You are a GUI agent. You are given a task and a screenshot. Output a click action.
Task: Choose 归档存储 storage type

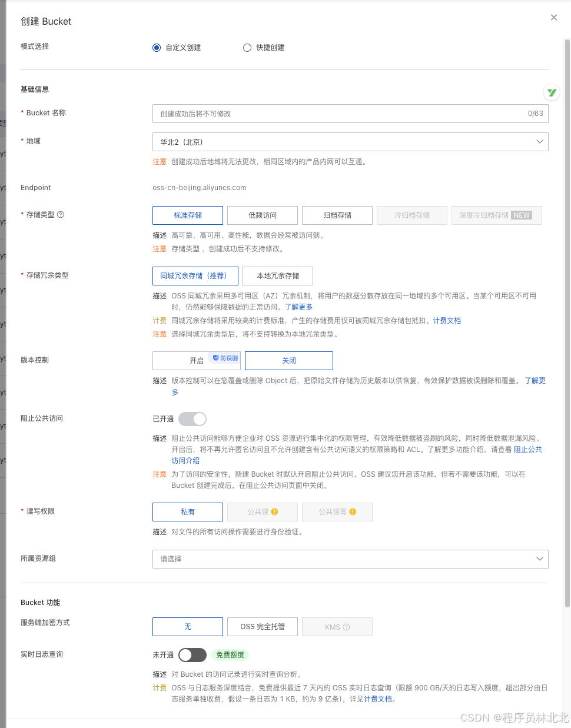pyautogui.click(x=337, y=215)
